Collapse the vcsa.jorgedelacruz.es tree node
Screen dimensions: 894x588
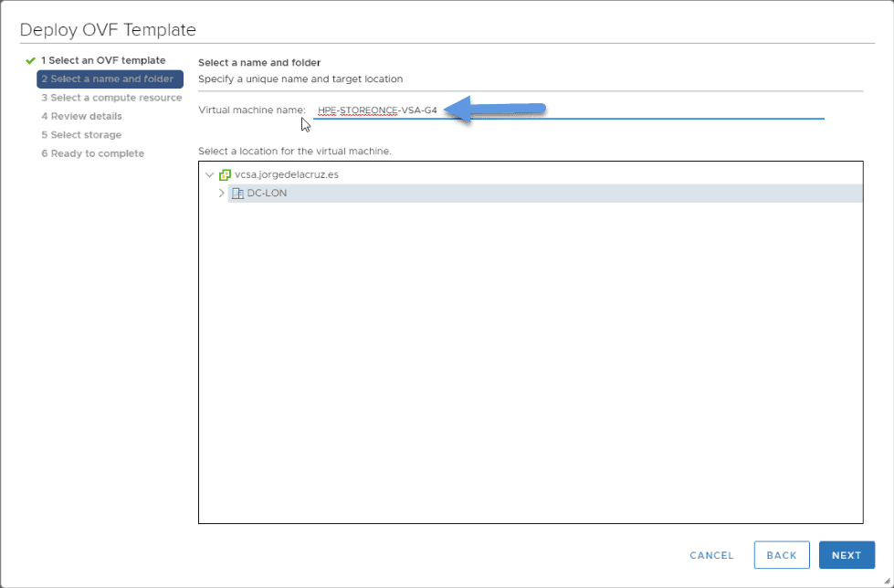tap(210, 175)
